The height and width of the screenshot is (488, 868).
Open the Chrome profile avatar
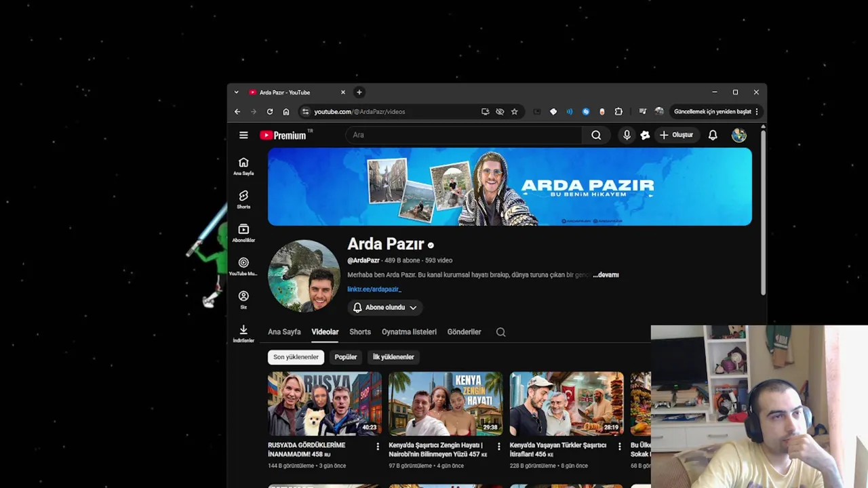coord(659,112)
